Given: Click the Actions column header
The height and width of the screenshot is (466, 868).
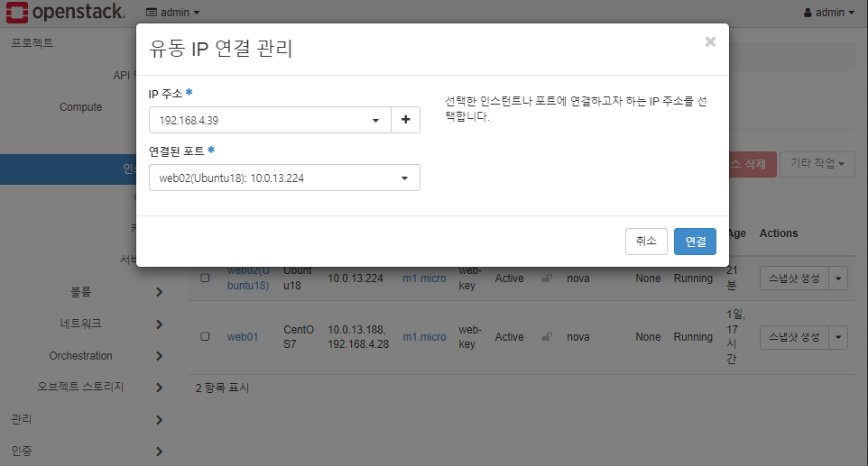Looking at the screenshot, I should click(779, 233).
